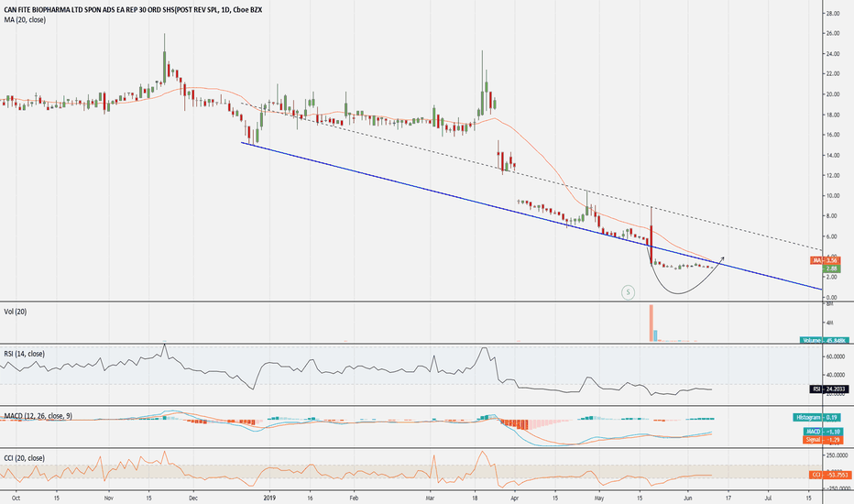Click the 250.0000 CCI scale label
Viewport: 854px width, 504px height.
[x=838, y=455]
